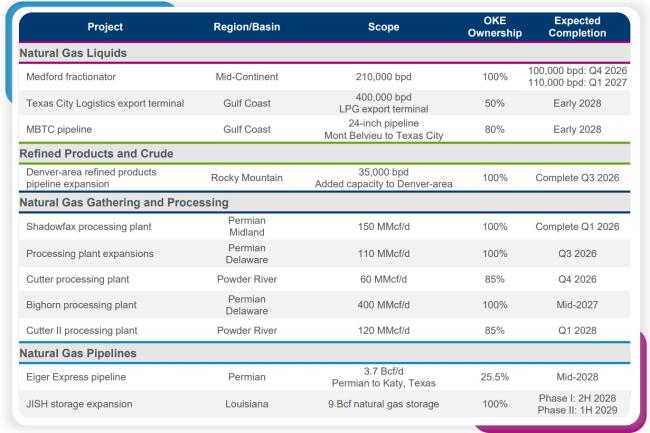Select 3.7 Bcf/d Permian to Katy scope

click(x=383, y=377)
